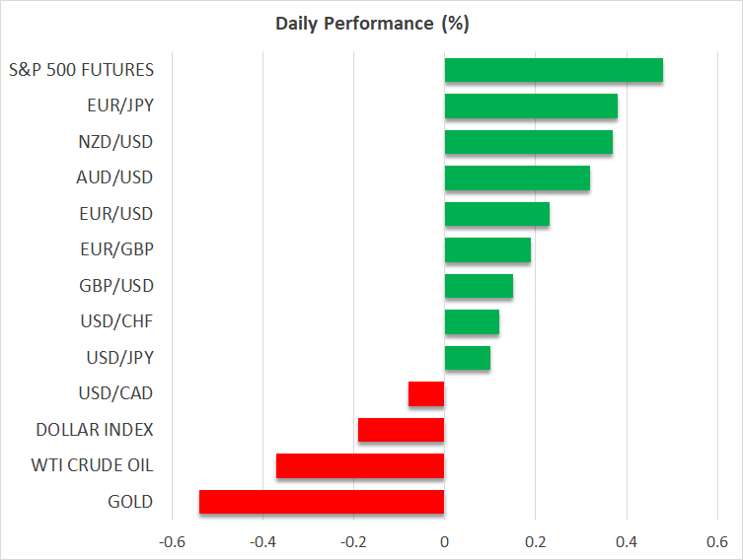The height and width of the screenshot is (560, 743).
Task: Click the GOLD category label
Action: pyautogui.click(x=130, y=502)
